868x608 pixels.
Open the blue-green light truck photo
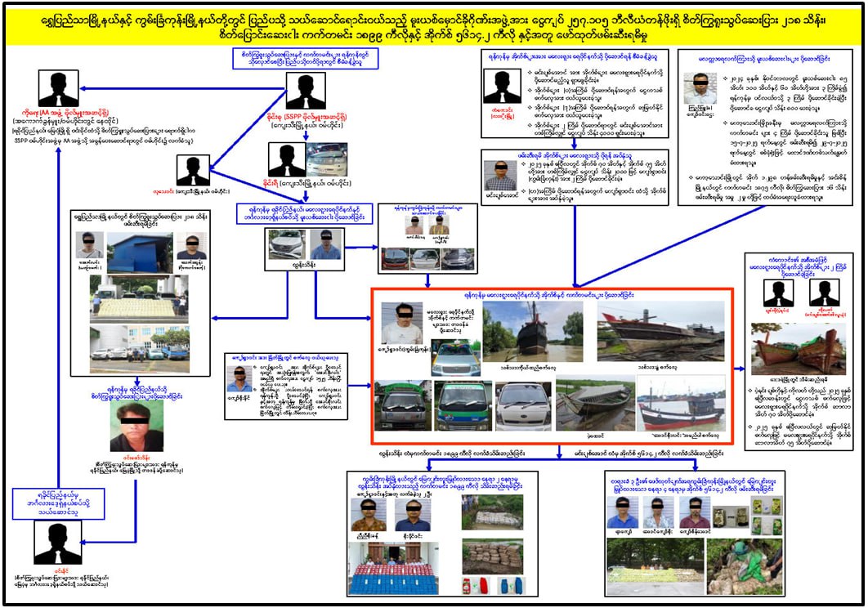[x=463, y=405]
